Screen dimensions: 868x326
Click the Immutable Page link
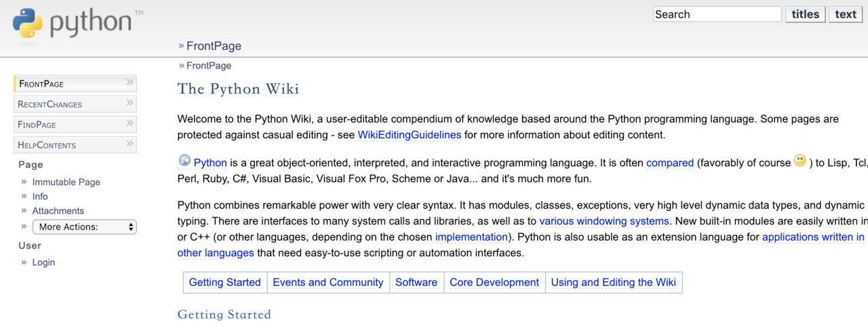[x=66, y=182]
